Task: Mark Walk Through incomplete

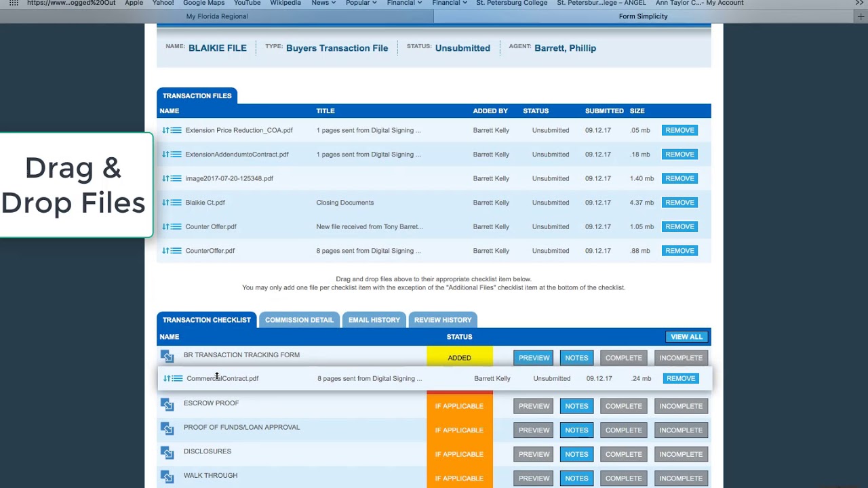Action: [x=681, y=479]
